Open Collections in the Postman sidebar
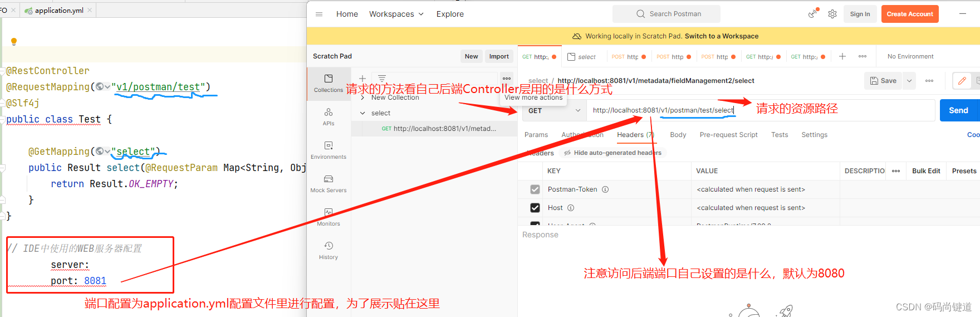The width and height of the screenshot is (980, 317). pos(329,84)
